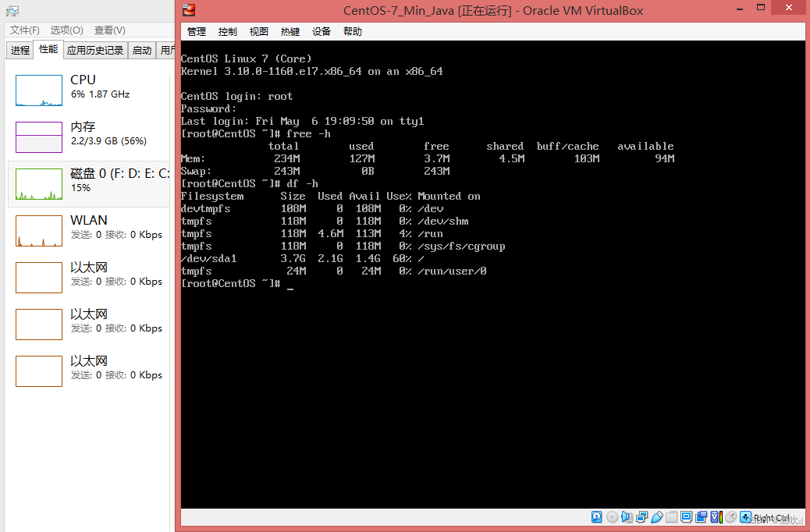Open the 帮助 menu in VirtualBox

coord(353,31)
